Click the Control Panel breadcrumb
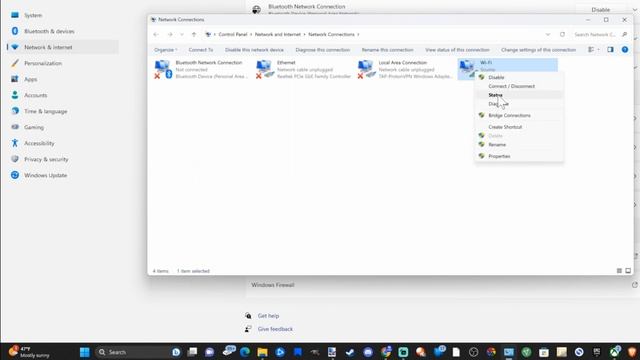The image size is (640, 360). coord(233,34)
